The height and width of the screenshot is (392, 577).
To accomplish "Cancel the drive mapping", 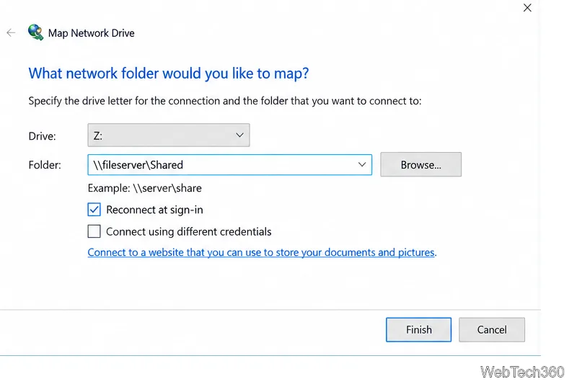I will (x=492, y=330).
